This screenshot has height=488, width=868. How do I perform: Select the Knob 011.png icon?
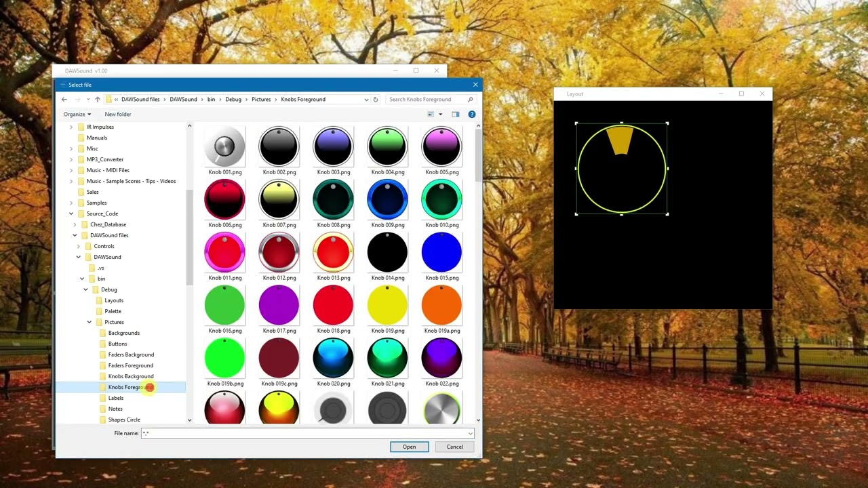(224, 252)
